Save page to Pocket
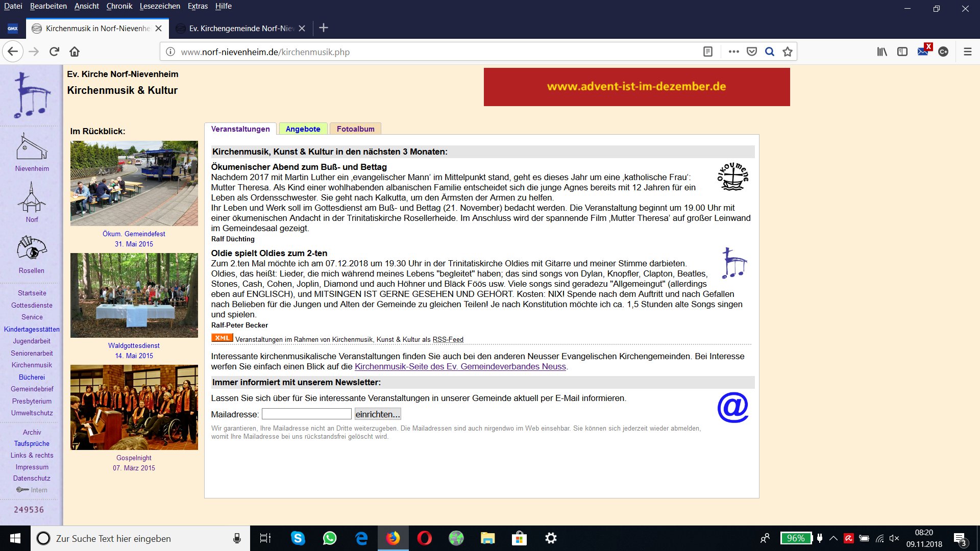Viewport: 980px width, 551px height. [x=751, y=52]
